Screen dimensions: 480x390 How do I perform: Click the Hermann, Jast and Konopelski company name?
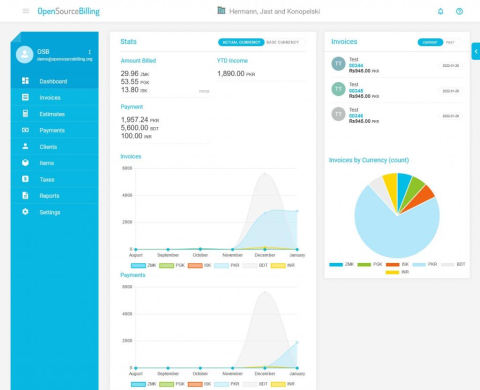275,11
